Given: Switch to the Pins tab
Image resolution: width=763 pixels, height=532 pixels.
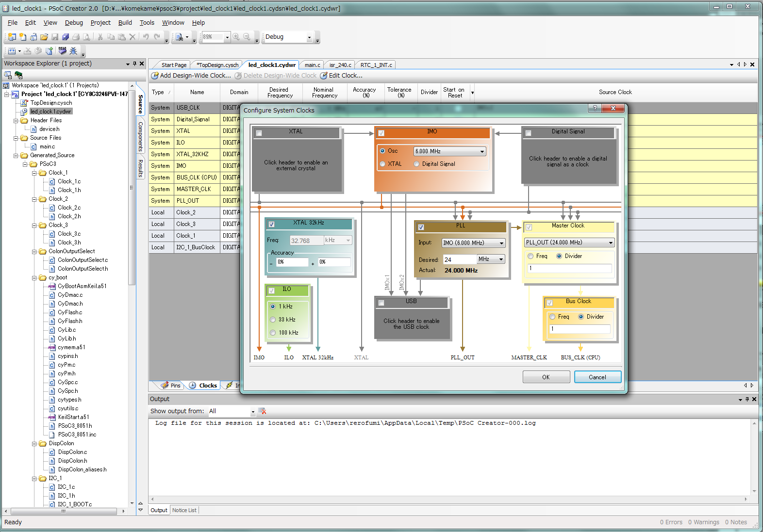Looking at the screenshot, I should pos(171,386).
